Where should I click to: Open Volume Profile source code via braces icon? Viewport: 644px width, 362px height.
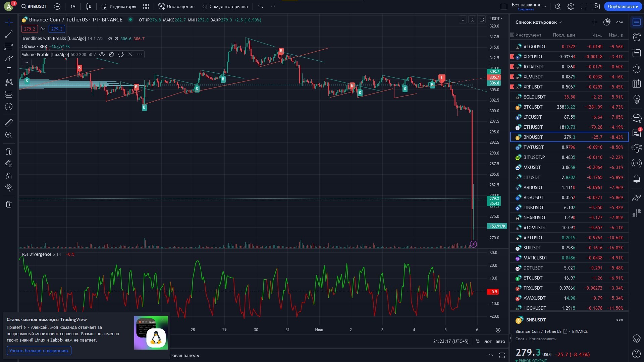point(121,54)
